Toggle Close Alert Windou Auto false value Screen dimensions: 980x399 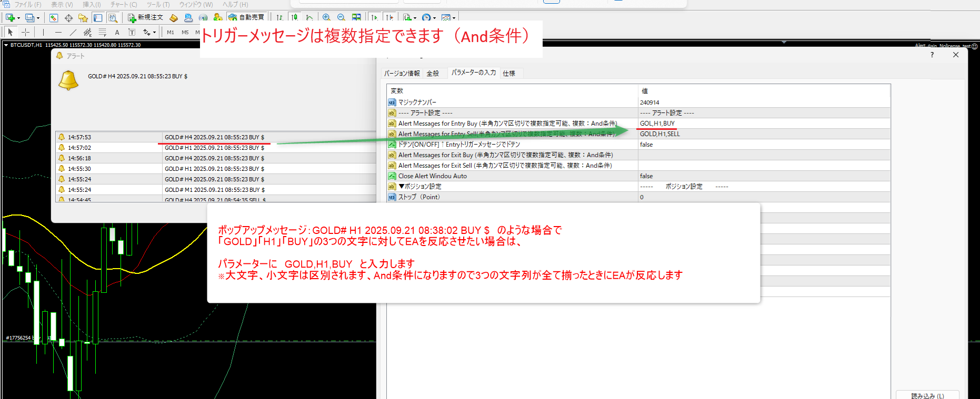point(764,176)
